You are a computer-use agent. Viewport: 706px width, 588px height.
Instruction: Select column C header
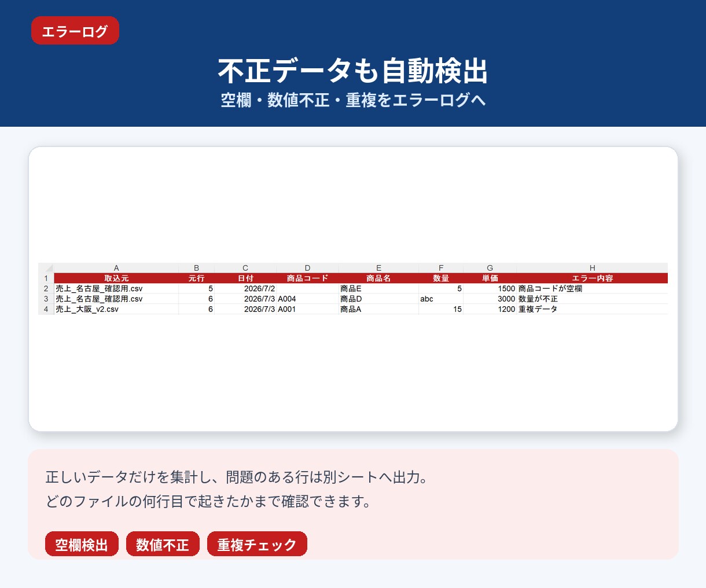click(245, 268)
